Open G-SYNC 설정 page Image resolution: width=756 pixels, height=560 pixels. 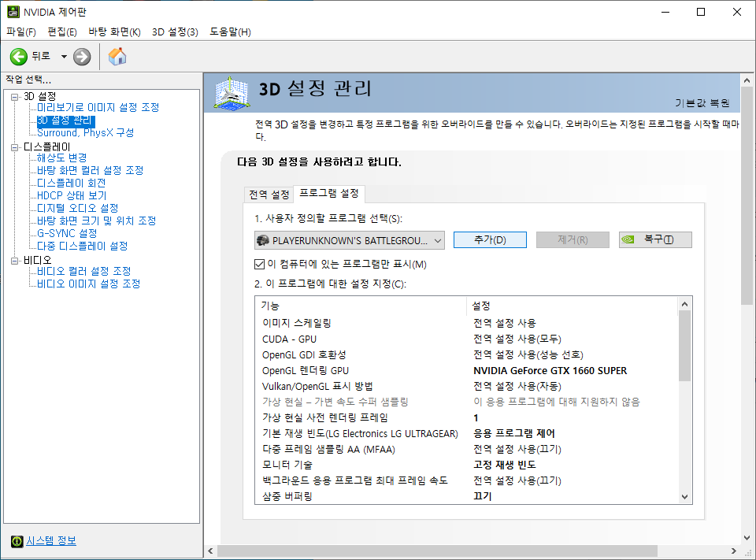tap(67, 233)
